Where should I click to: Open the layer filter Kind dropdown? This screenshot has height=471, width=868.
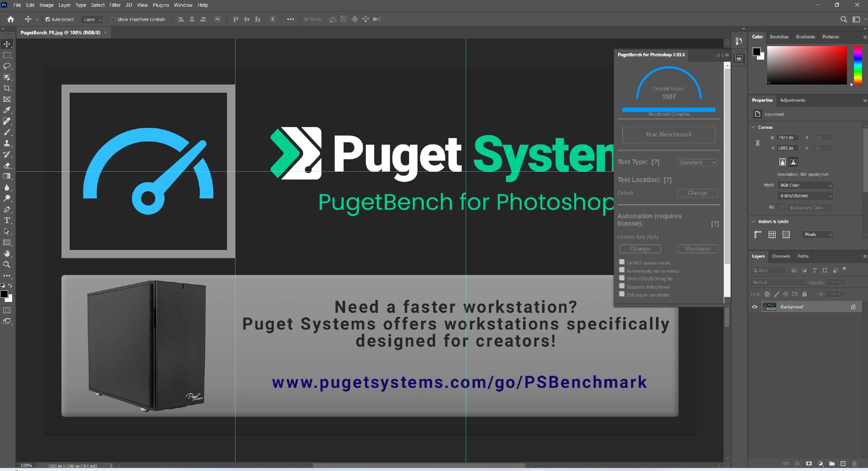(x=769, y=270)
